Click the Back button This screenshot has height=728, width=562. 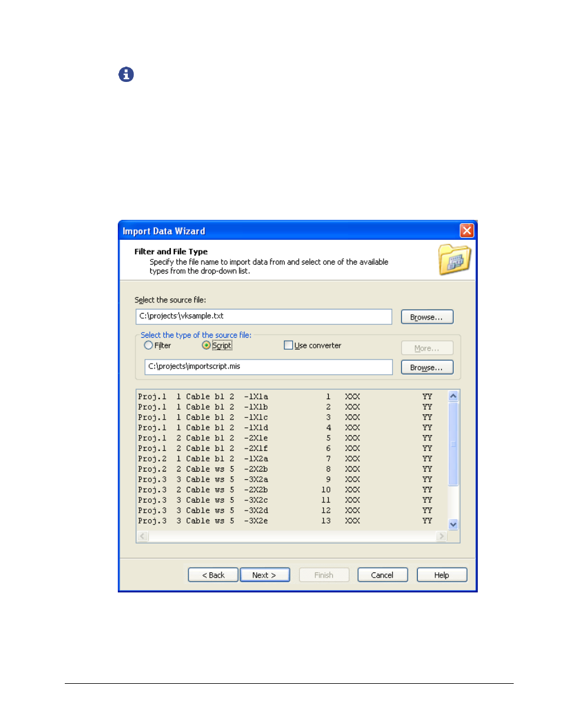213,575
